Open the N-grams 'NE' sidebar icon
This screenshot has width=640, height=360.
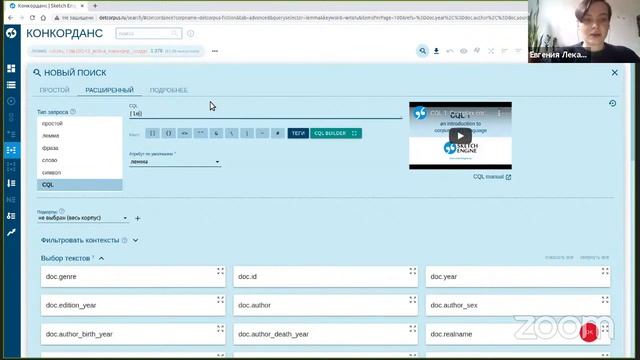click(11, 200)
